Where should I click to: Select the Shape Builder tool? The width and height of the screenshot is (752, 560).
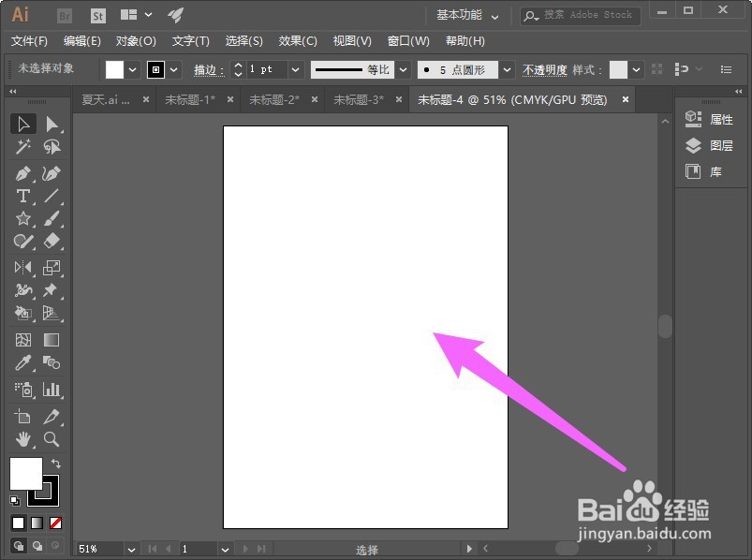click(23, 313)
